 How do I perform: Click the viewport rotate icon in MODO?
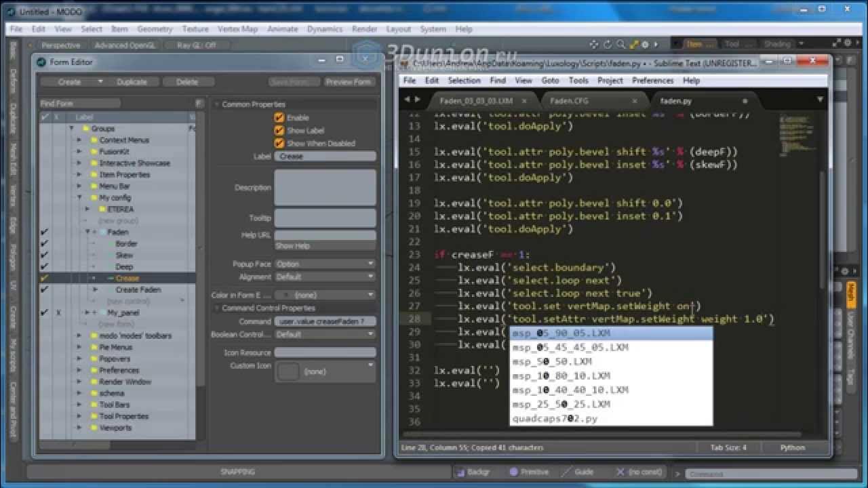[607, 45]
